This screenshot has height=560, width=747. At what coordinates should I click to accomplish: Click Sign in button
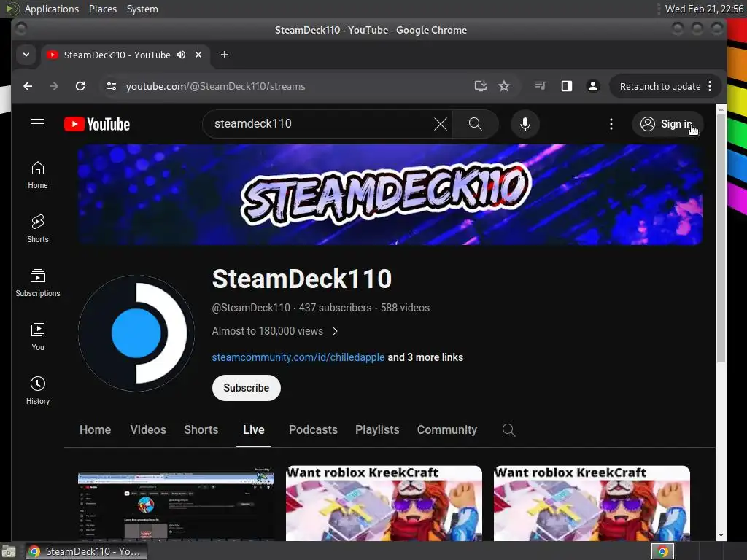(667, 124)
